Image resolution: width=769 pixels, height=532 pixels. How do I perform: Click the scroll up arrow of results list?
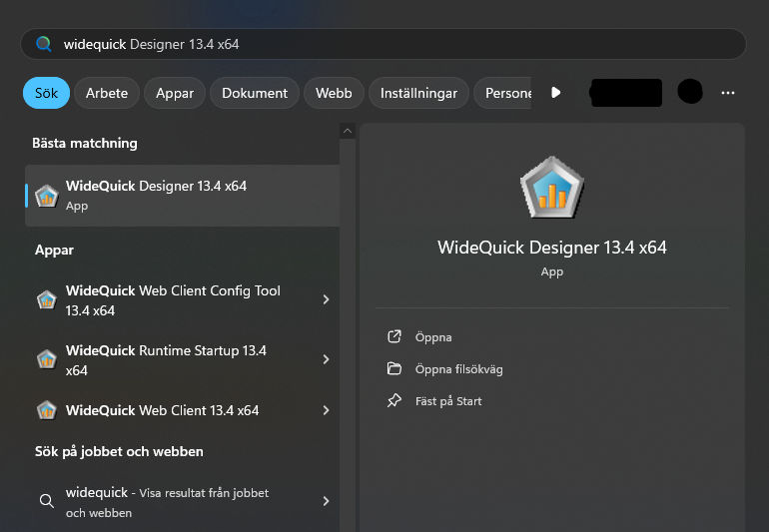[348, 131]
